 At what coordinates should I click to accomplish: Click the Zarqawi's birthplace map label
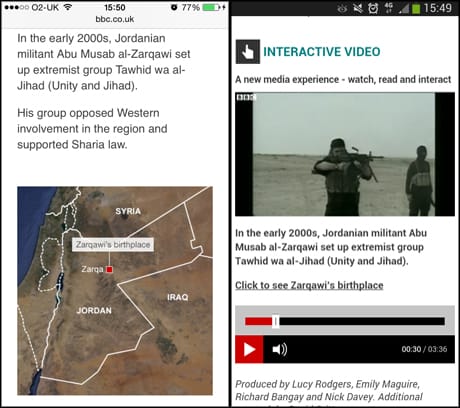(113, 244)
